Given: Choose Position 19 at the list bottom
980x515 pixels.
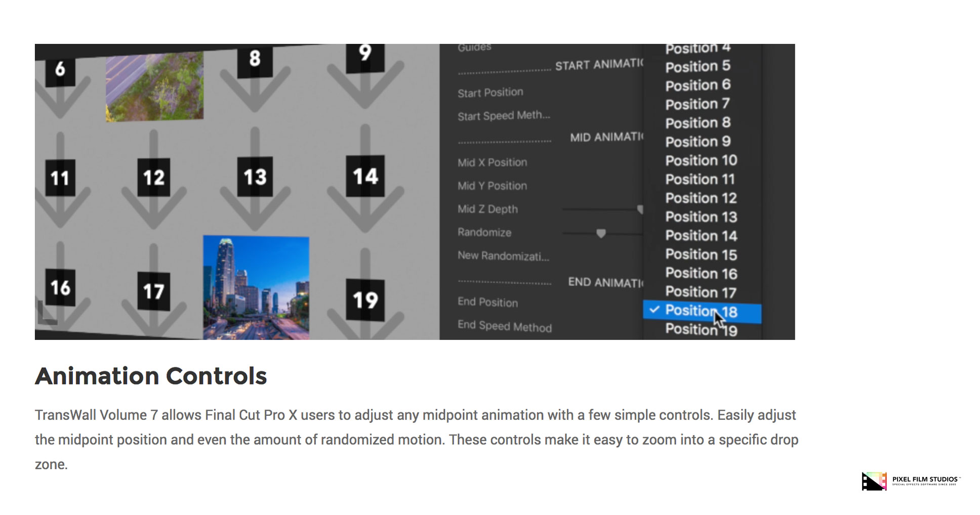Looking at the screenshot, I should point(701,330).
